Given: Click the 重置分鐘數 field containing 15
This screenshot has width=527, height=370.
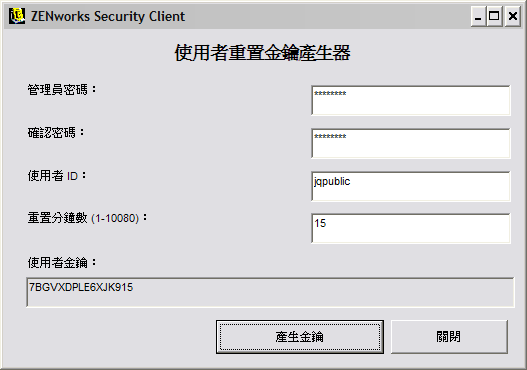Looking at the screenshot, I should 411,228.
